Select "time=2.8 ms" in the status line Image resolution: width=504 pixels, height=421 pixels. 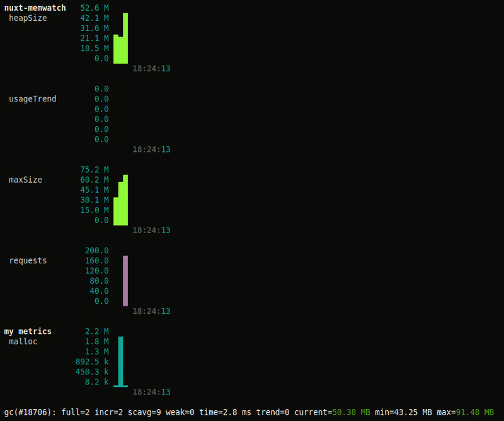coord(225,412)
